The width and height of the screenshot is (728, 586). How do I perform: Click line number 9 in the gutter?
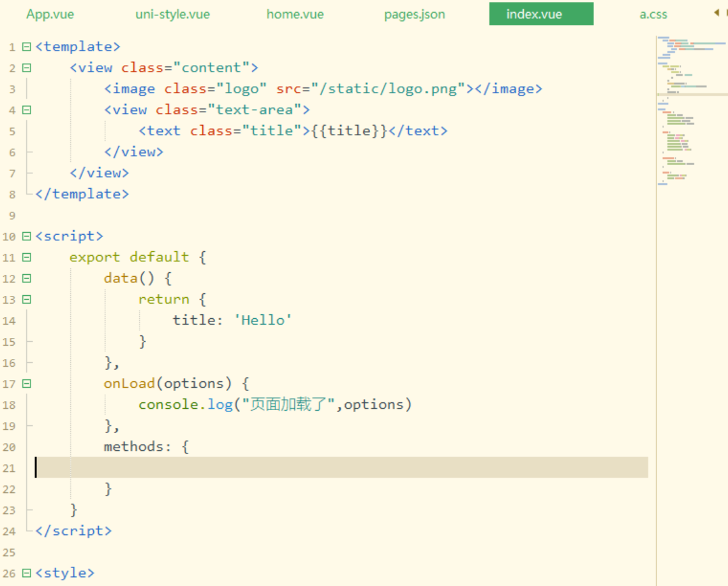point(12,216)
